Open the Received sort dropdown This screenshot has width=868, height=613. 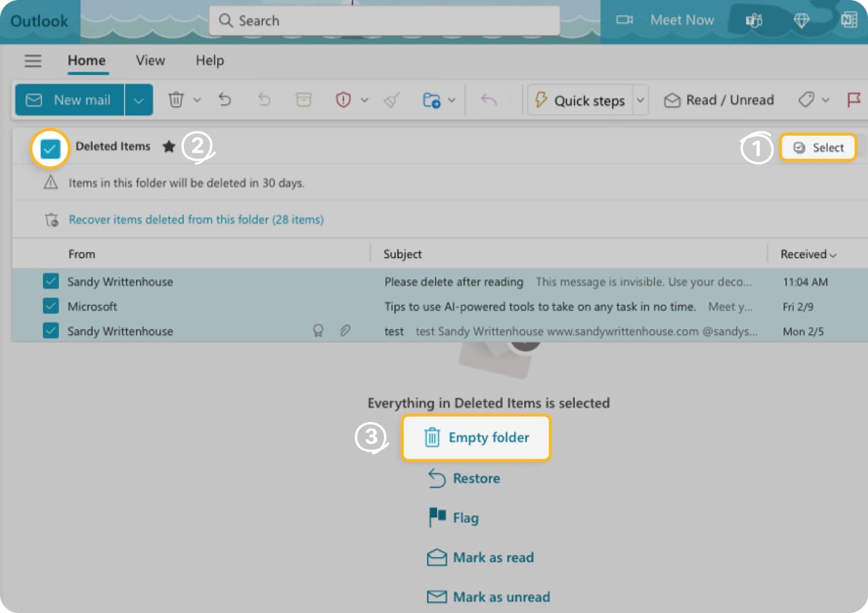click(x=808, y=254)
